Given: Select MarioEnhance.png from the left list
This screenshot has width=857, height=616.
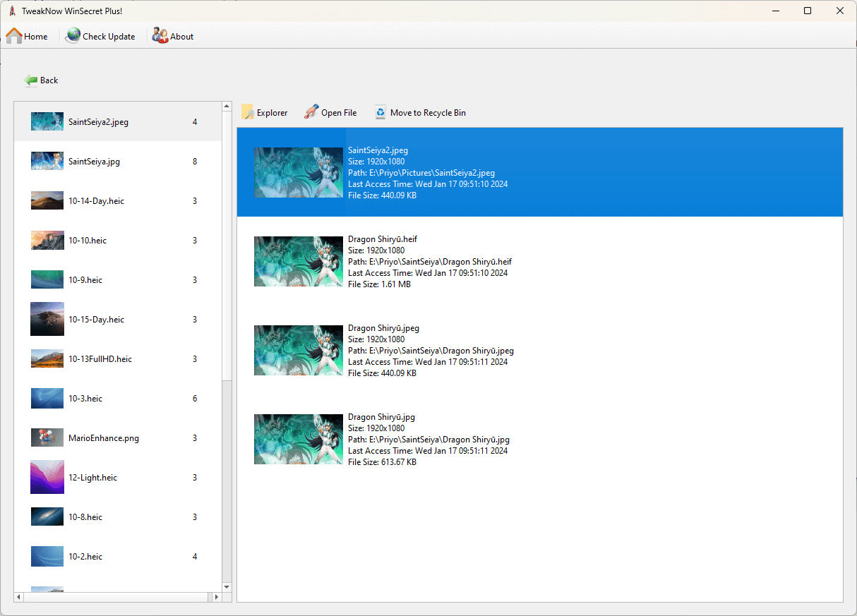Looking at the screenshot, I should (x=113, y=437).
